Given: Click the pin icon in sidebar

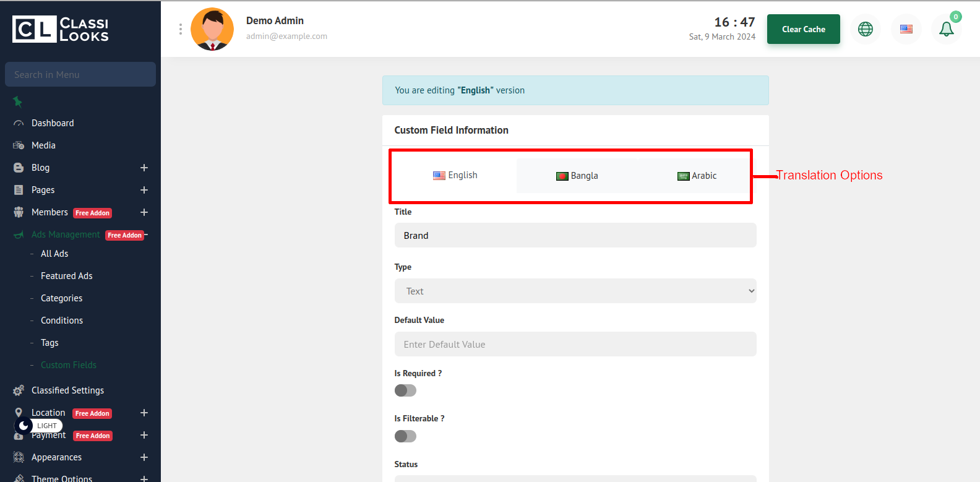Looking at the screenshot, I should 17,101.
